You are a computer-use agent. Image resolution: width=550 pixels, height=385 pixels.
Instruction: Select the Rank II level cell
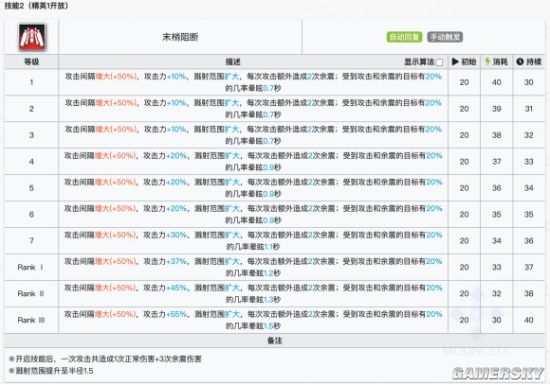tap(31, 293)
